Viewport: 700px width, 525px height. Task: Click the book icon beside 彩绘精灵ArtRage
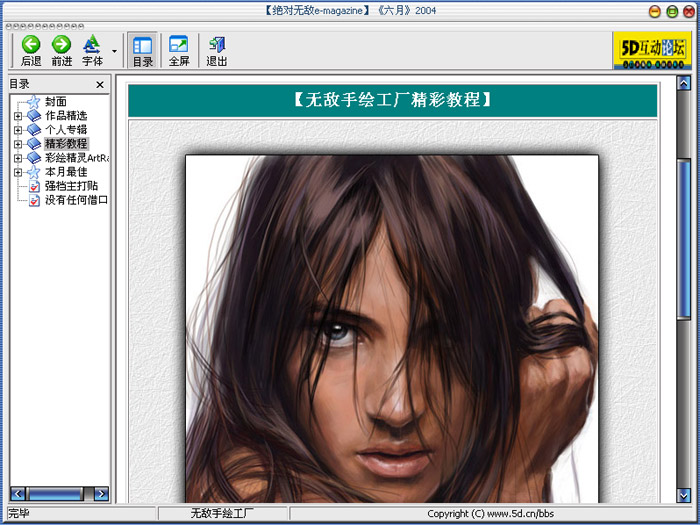coord(34,158)
